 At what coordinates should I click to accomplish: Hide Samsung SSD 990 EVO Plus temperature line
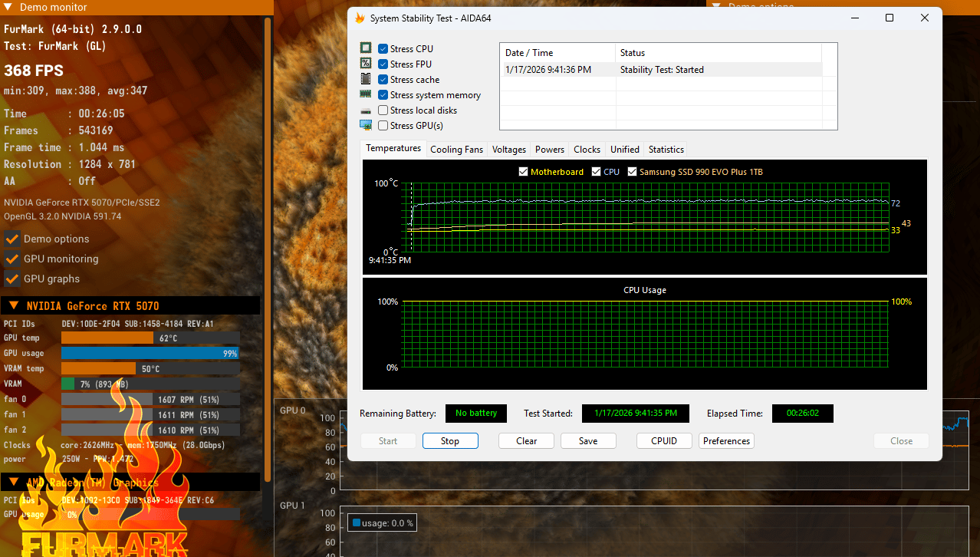(x=633, y=172)
